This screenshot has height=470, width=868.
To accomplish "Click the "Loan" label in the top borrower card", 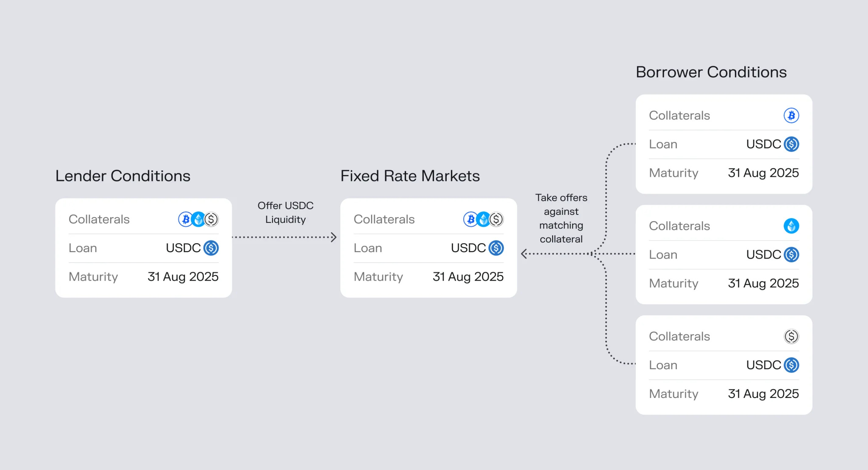I will [x=663, y=145].
